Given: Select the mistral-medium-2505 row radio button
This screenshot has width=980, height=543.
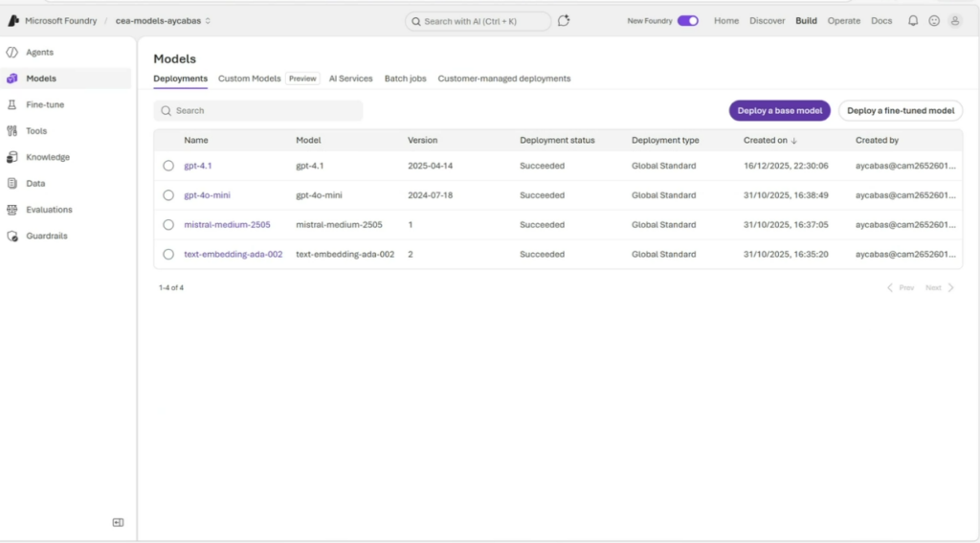Looking at the screenshot, I should pos(168,225).
